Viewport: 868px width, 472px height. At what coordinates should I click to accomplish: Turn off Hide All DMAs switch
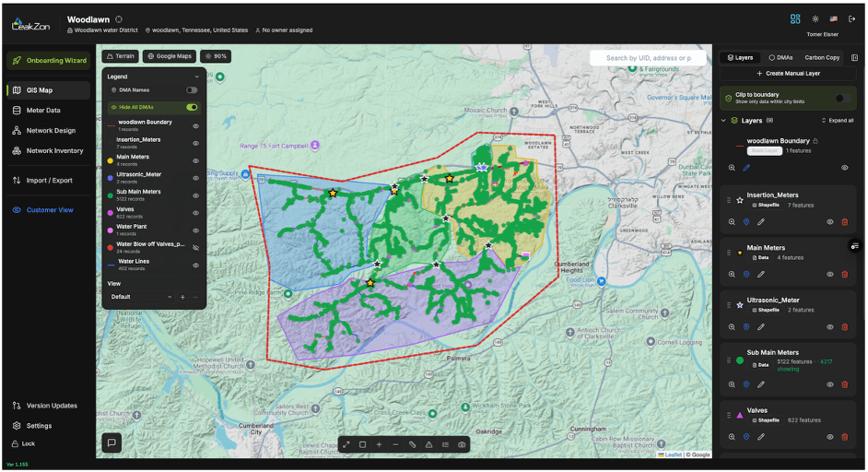click(192, 107)
